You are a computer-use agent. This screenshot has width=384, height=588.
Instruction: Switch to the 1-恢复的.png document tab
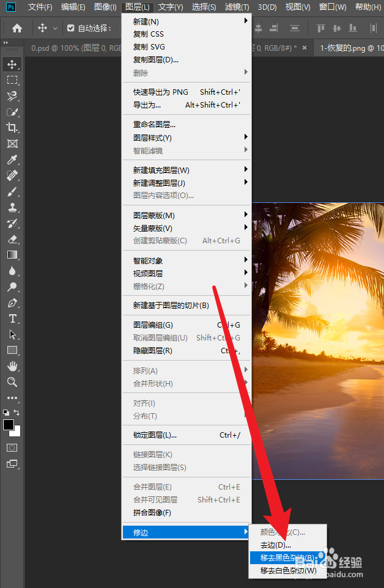tap(350, 48)
